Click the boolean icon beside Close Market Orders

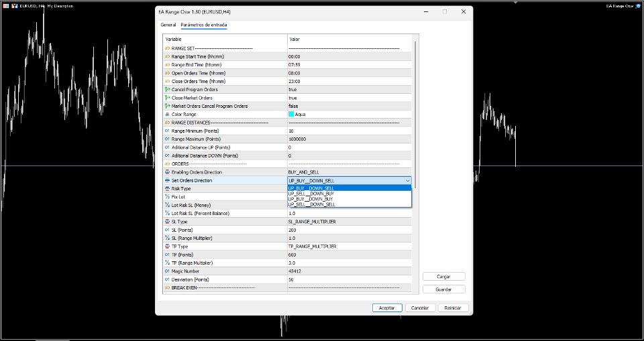coord(167,98)
